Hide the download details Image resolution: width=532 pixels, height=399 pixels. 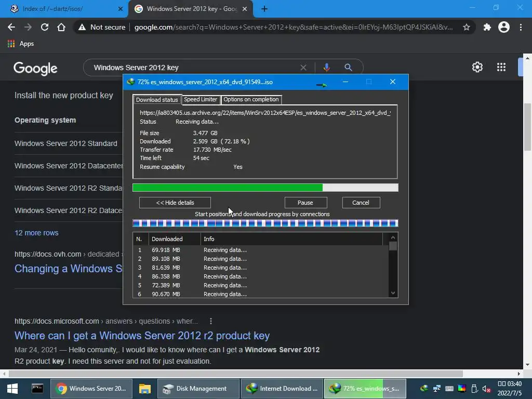pos(175,203)
